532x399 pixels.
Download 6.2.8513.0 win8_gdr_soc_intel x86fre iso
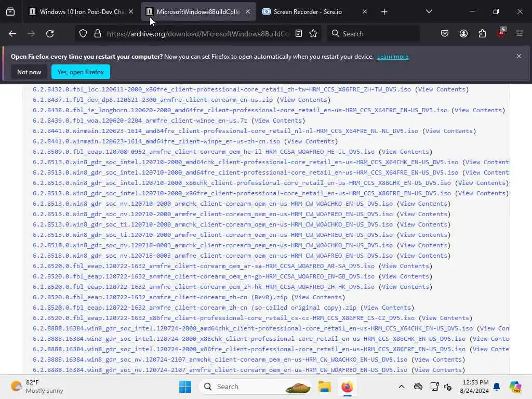tap(242, 193)
